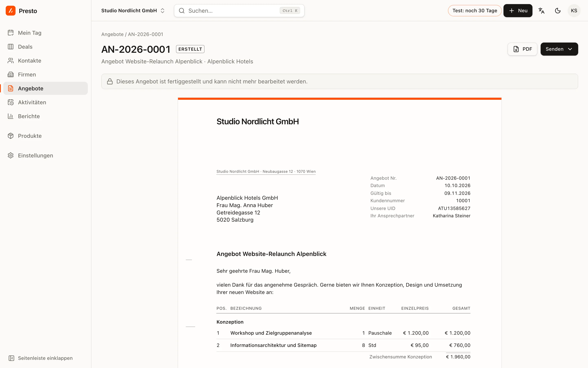Open the Aktivitäten clock-calendar icon
This screenshot has width=588, height=368.
(x=10, y=102)
